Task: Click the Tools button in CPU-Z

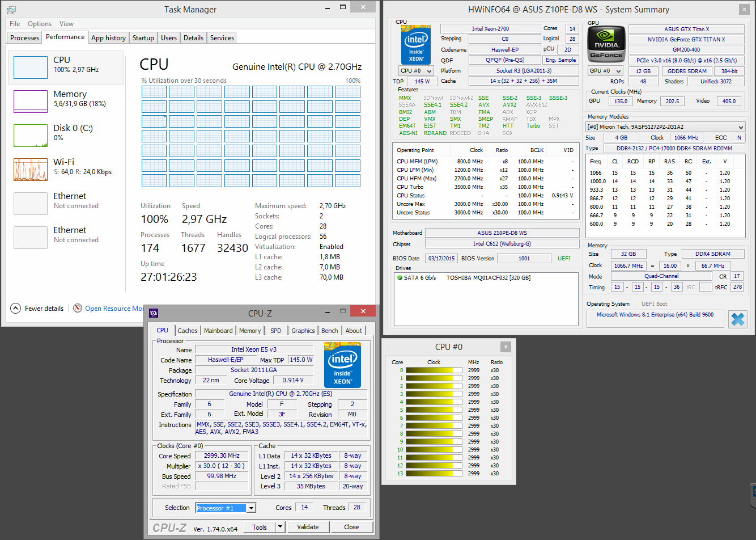Action: pyautogui.click(x=260, y=527)
